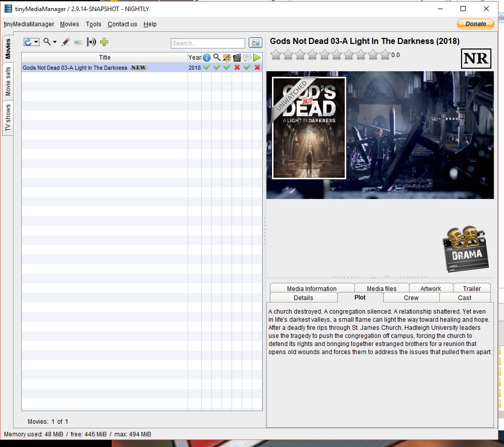Switch to the Movies side tab
Viewport: 504px width, 447px height.
tap(8, 49)
